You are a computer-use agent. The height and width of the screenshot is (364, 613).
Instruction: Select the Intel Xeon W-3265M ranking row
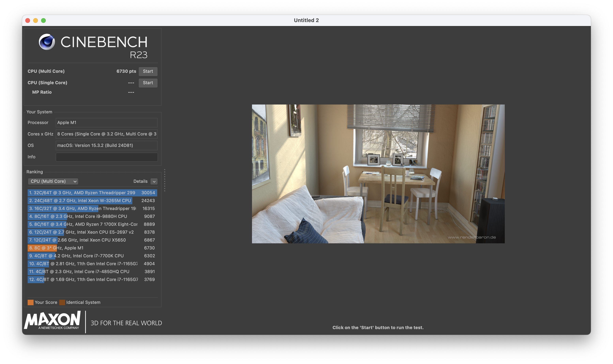click(92, 201)
